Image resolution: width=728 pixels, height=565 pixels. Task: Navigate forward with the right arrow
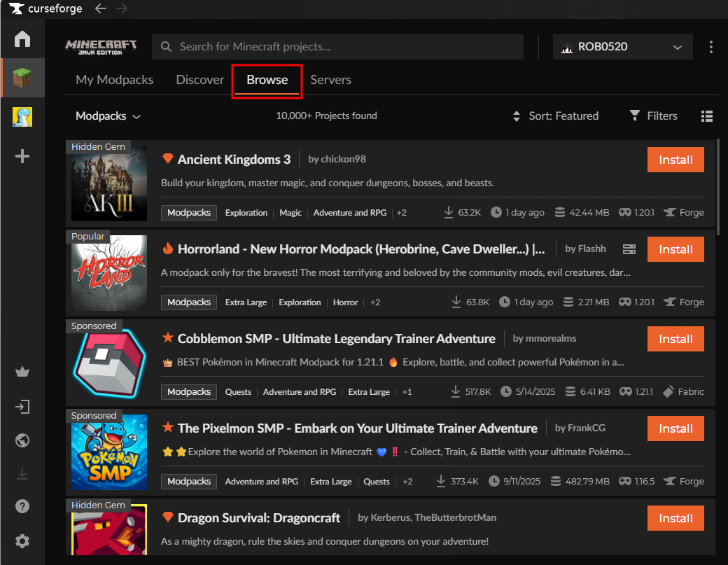(122, 8)
